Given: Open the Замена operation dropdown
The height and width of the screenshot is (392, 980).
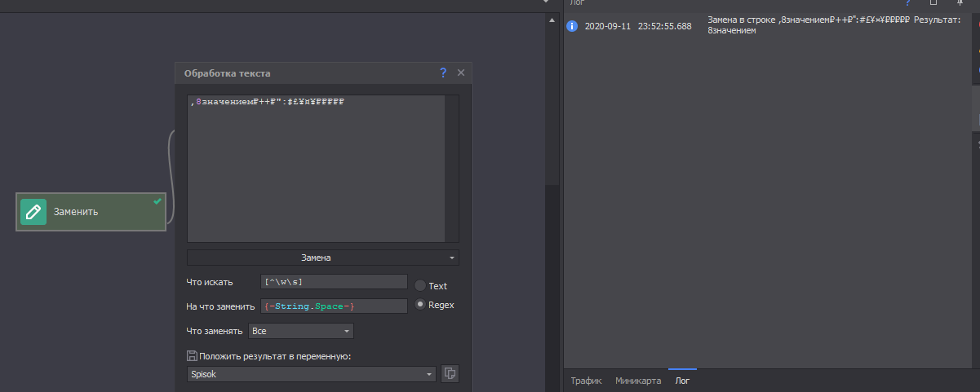Looking at the screenshot, I should (x=323, y=258).
